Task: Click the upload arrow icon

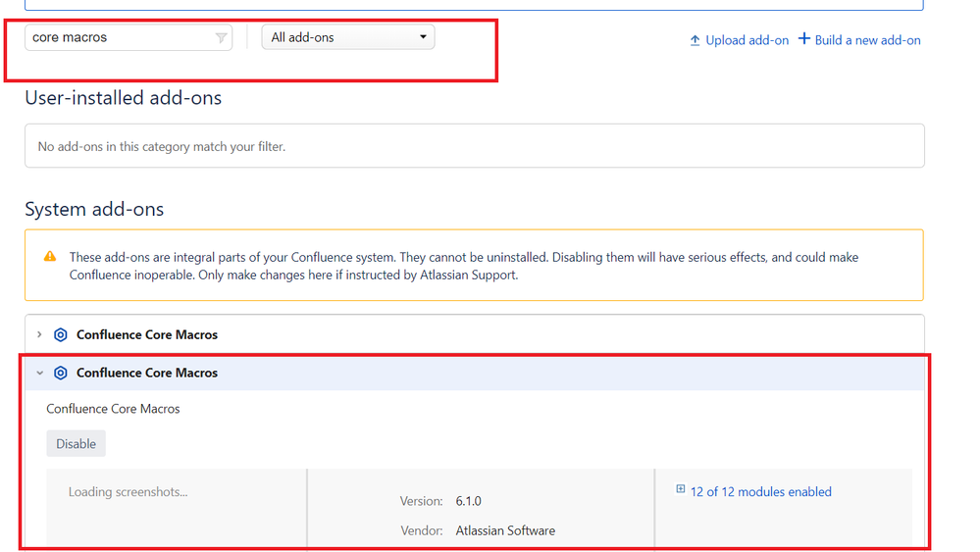Action: point(695,40)
